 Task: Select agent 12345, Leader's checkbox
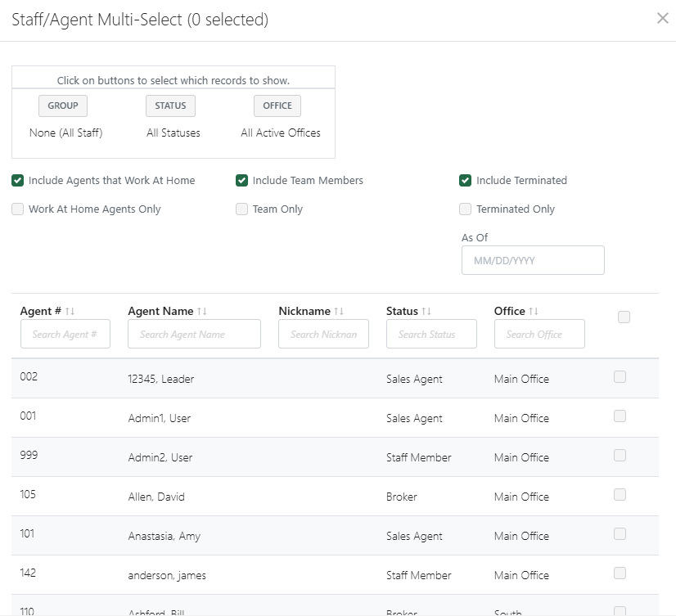(x=620, y=376)
